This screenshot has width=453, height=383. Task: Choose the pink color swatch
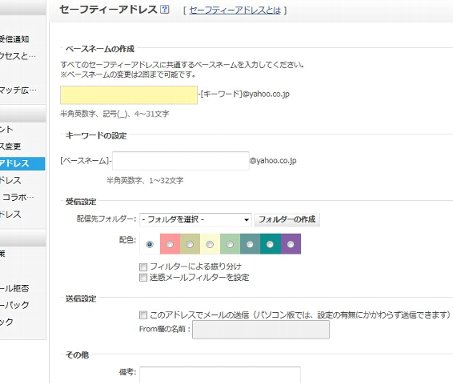(x=170, y=244)
